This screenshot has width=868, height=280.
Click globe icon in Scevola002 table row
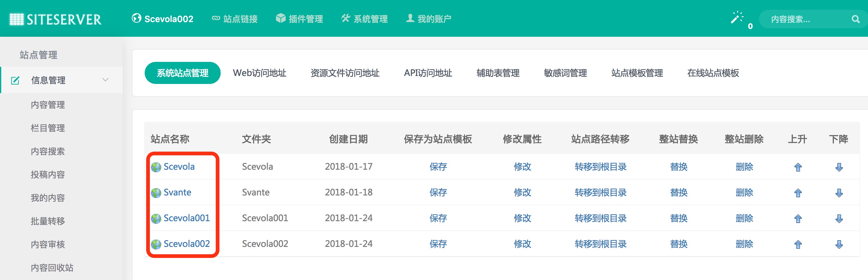(x=156, y=244)
